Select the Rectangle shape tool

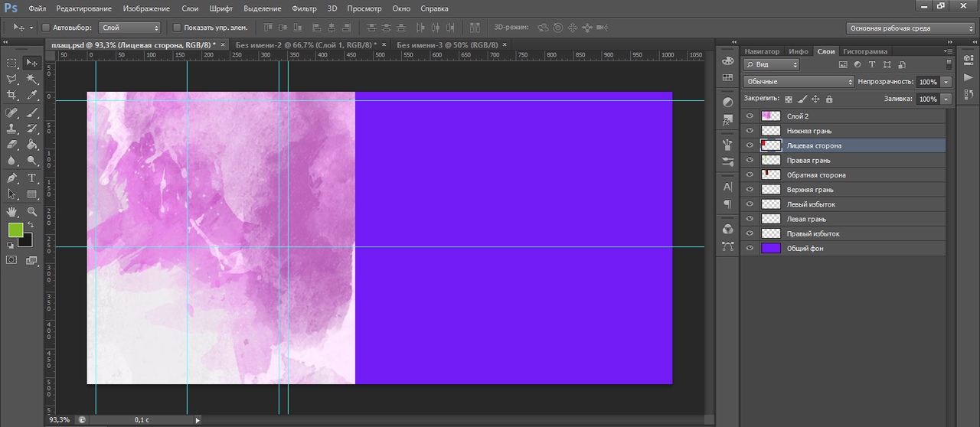pyautogui.click(x=32, y=194)
